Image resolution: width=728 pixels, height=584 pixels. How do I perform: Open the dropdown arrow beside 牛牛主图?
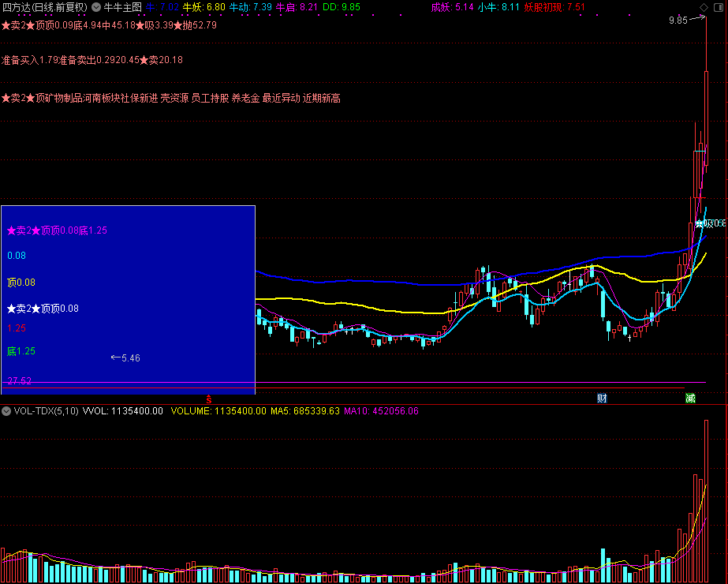pyautogui.click(x=95, y=7)
